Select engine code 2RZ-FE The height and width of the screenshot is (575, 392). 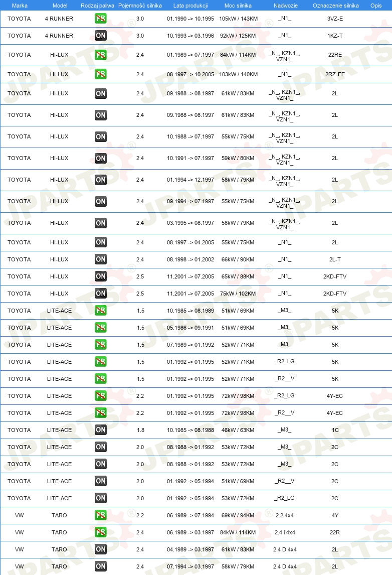tap(335, 74)
